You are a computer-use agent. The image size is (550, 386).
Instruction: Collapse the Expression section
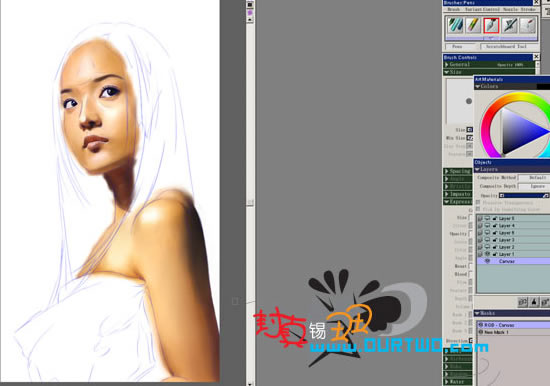[447, 202]
